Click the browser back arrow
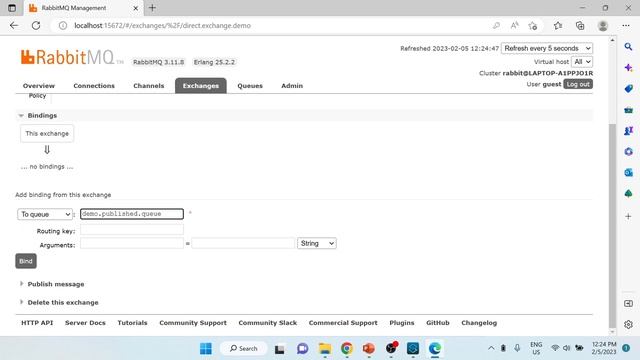Image resolution: width=640 pixels, height=360 pixels. pos(14,25)
